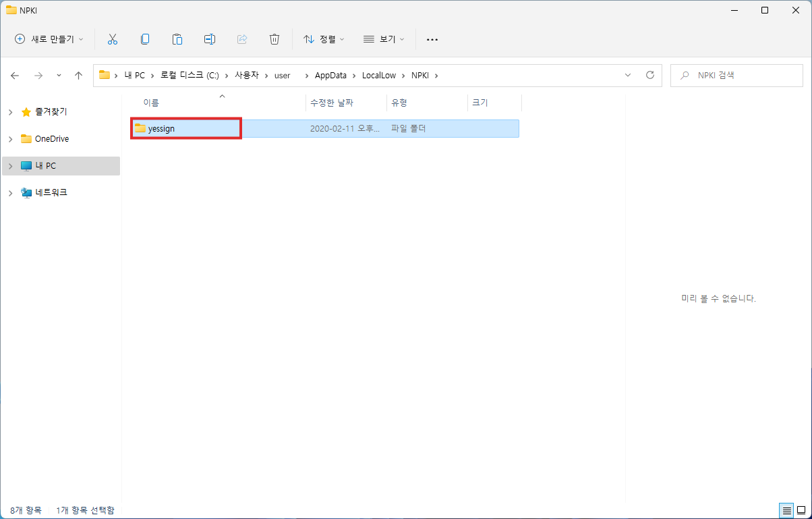This screenshot has width=812, height=519.
Task: Click the Delete trash can icon
Action: (x=274, y=39)
